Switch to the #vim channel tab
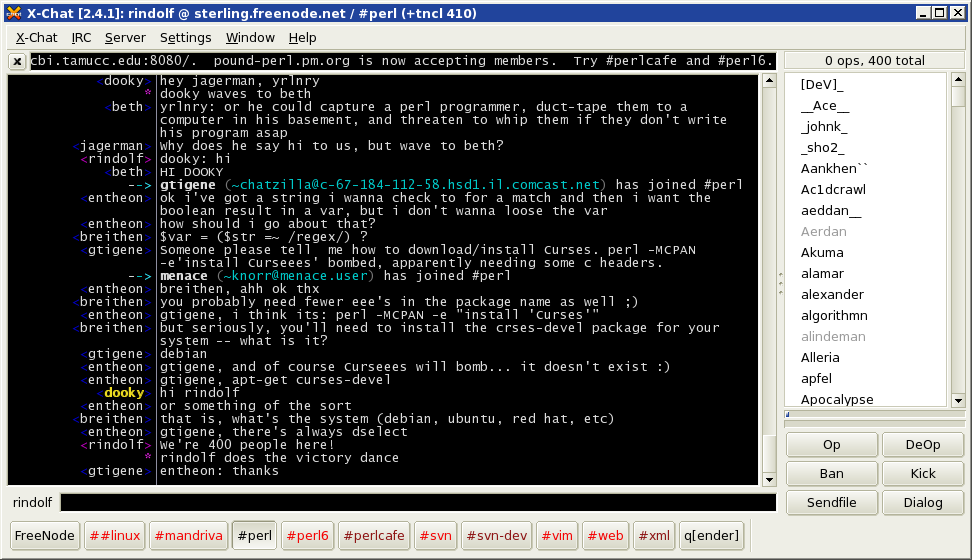The width and height of the screenshot is (972, 560). (x=557, y=536)
